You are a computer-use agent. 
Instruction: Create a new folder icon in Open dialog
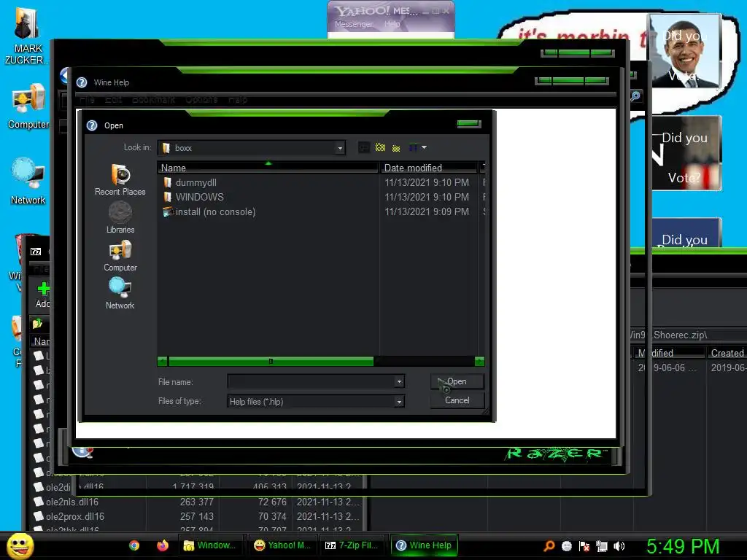[396, 147]
